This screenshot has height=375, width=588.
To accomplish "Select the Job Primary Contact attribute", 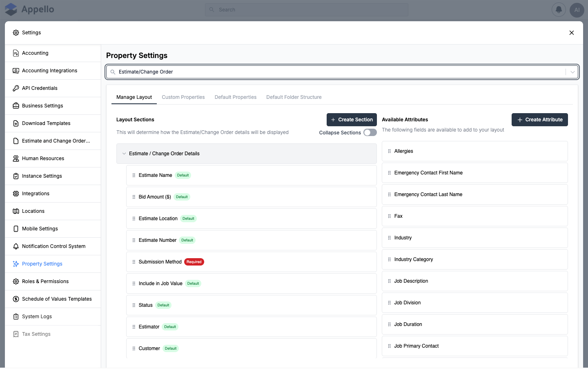I will point(475,346).
